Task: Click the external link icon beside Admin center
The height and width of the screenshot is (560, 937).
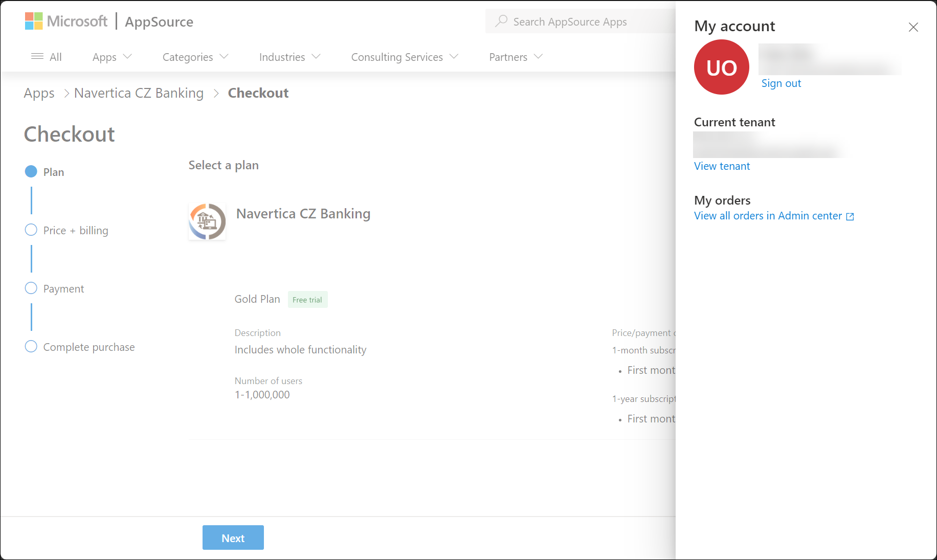Action: pos(850,216)
